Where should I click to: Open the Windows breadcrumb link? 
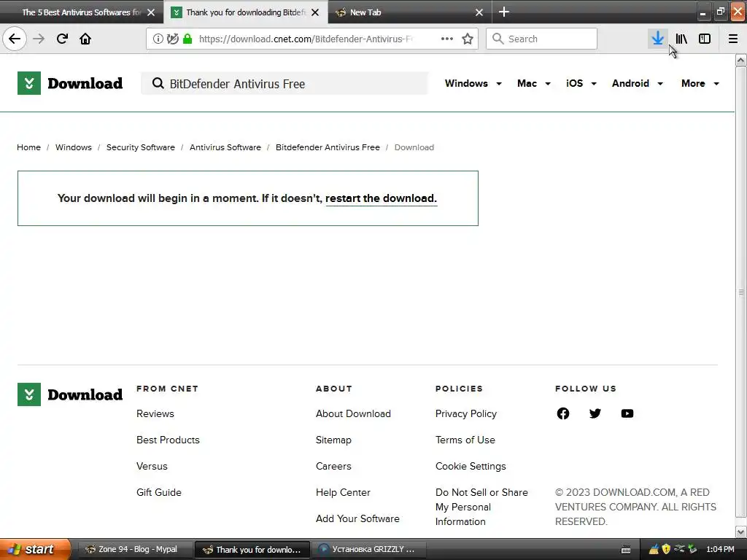coord(74,147)
